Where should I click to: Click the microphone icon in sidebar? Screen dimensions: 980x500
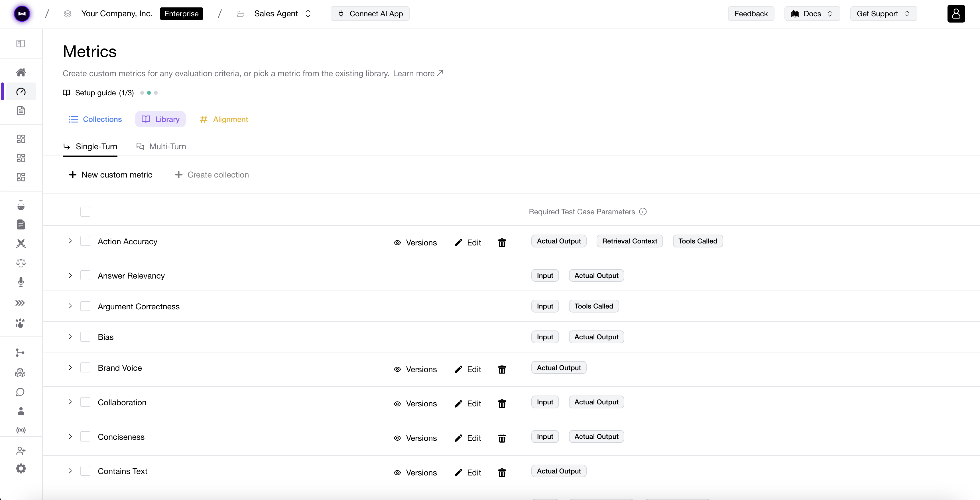click(21, 282)
